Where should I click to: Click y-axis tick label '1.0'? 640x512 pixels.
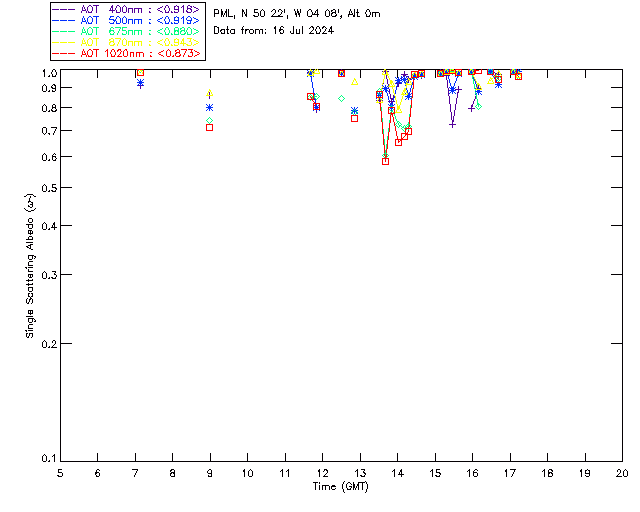[x=49, y=73]
